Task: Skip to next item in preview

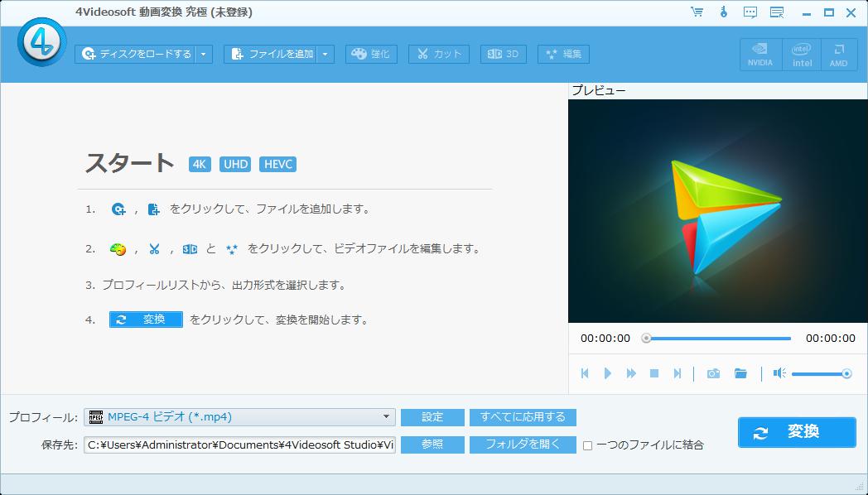Action: pyautogui.click(x=677, y=374)
